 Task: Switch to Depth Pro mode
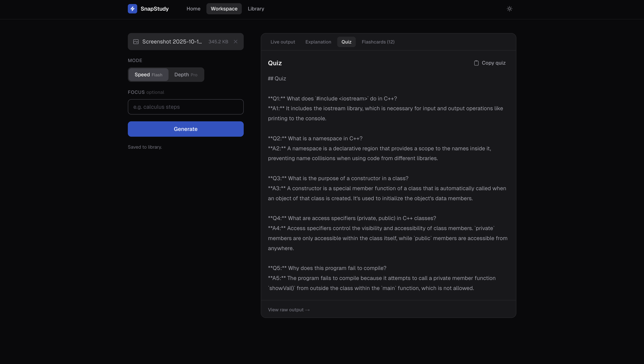[x=186, y=75]
